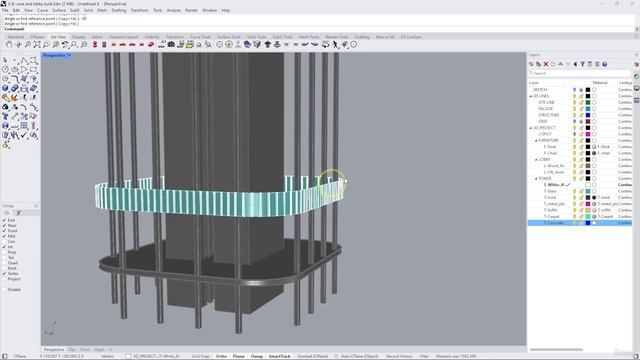Click the open folder icon in Set View toolbar
Viewport: 640px width, 360px height.
pos(189,44)
